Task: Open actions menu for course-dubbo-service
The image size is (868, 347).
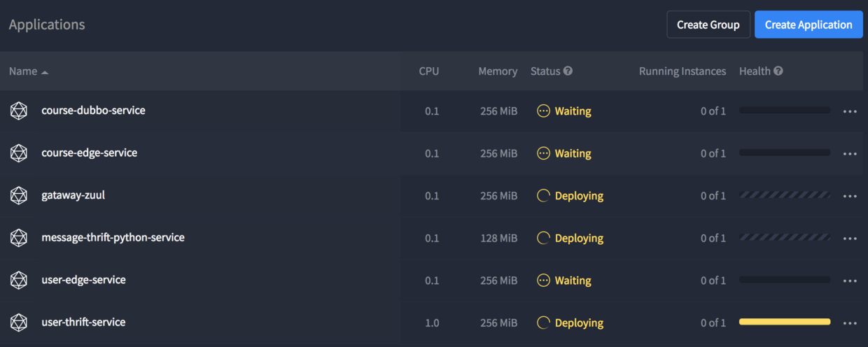Action: [x=850, y=111]
